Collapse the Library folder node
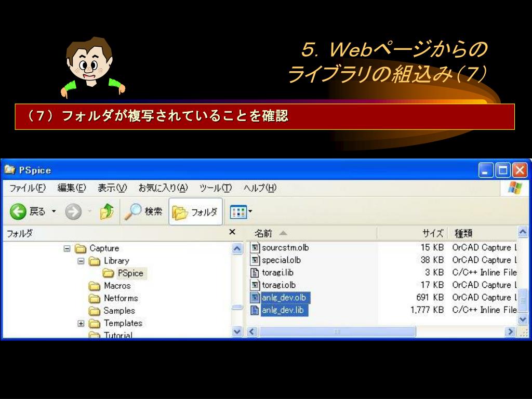The image size is (532, 399). tap(81, 261)
